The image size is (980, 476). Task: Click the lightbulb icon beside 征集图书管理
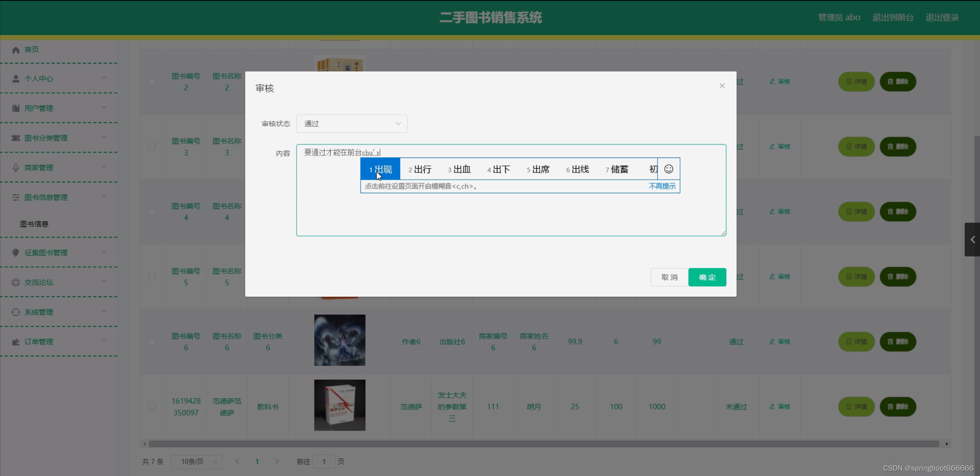(16, 253)
